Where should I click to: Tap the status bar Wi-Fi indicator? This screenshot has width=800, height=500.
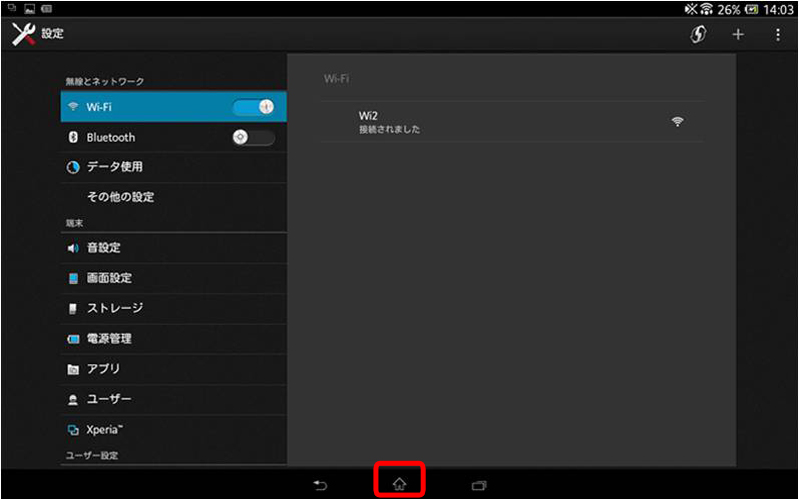click(x=706, y=9)
